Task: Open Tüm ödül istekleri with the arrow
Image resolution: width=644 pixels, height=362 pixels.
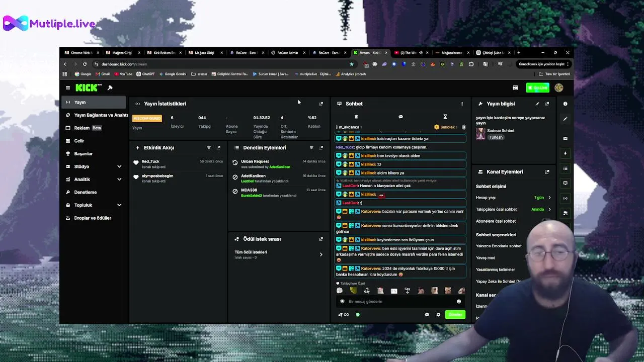Action: click(x=321, y=254)
